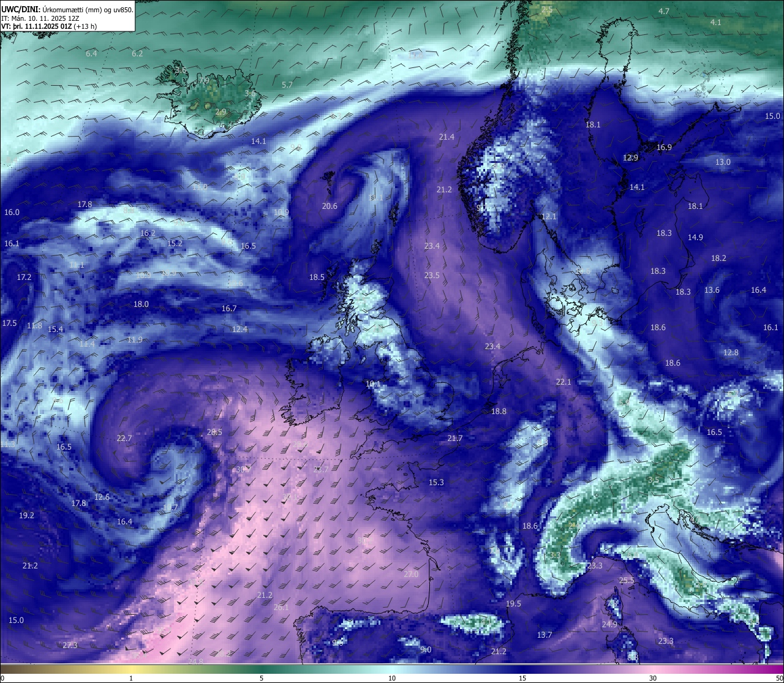784x683 pixels.
Task: Click the 24.9 value on the map
Action: (609, 625)
